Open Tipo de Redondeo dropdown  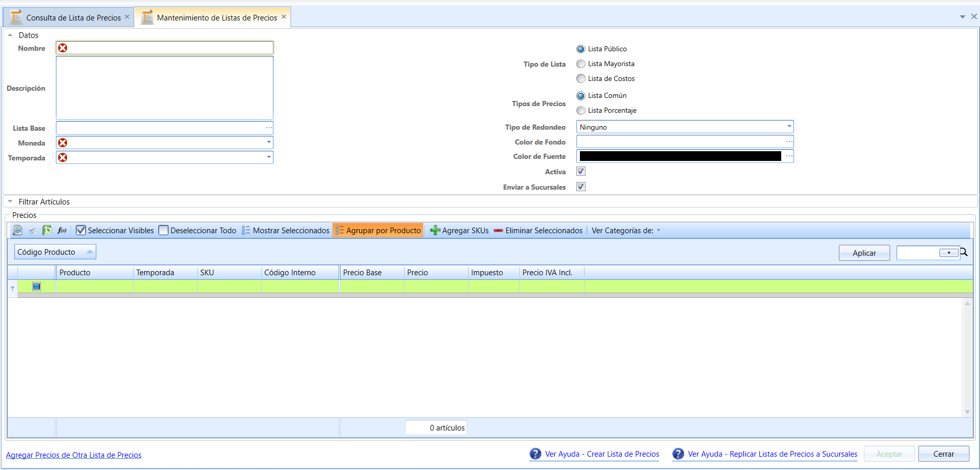(789, 127)
